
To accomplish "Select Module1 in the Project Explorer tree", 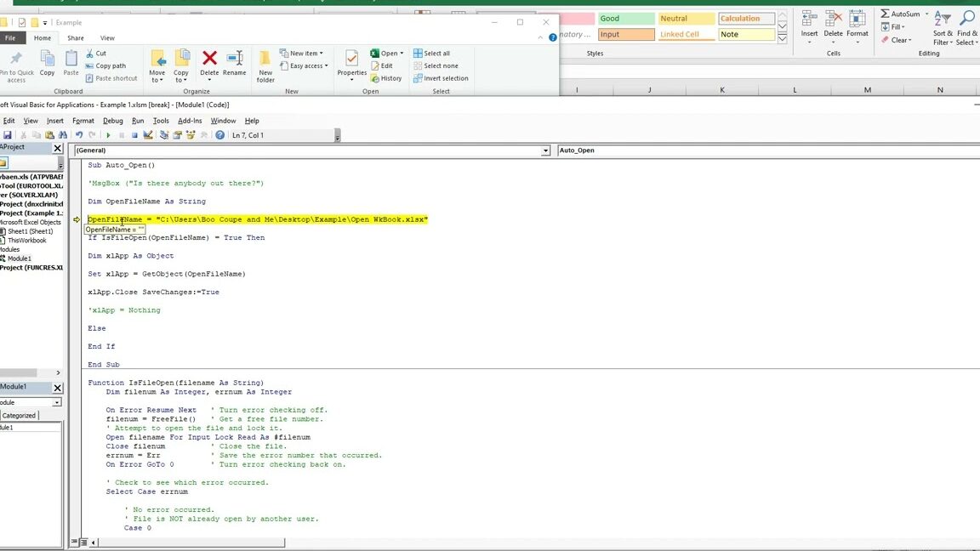I will [19, 258].
